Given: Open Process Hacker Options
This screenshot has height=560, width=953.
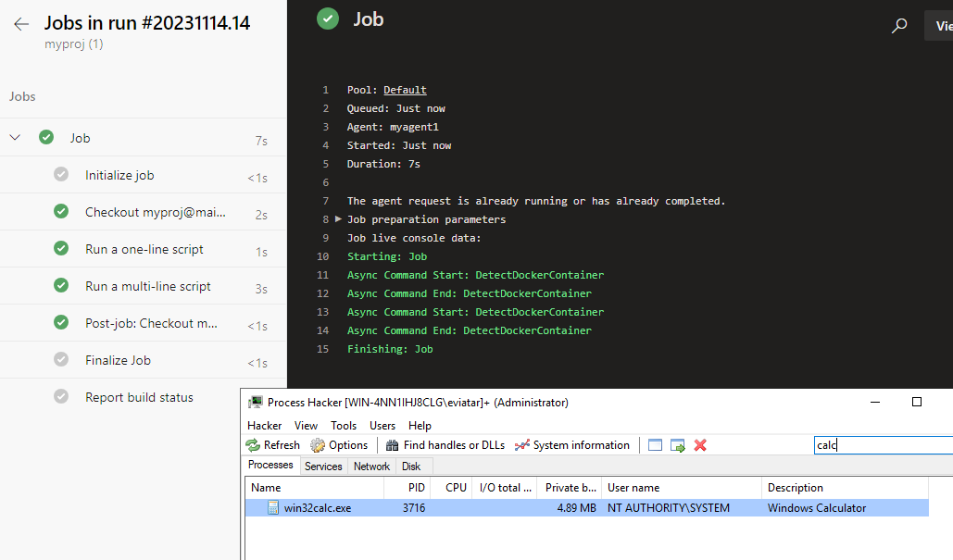Looking at the screenshot, I should pos(339,445).
